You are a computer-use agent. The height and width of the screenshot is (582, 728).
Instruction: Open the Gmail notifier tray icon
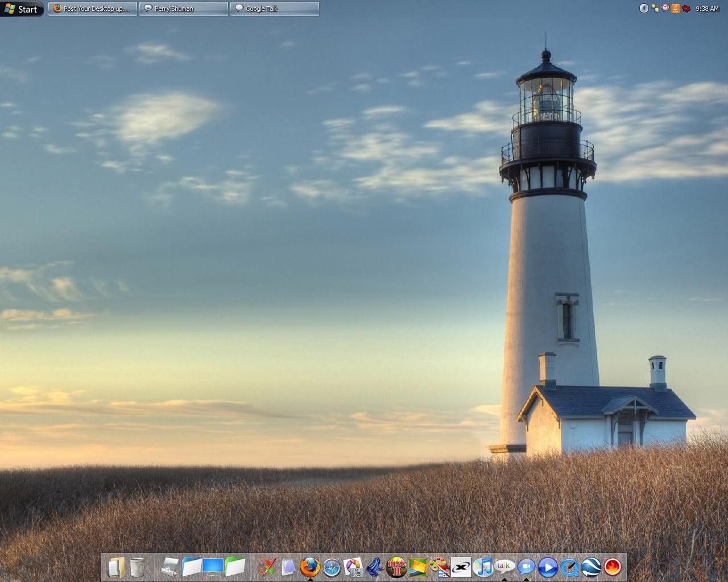(x=665, y=9)
